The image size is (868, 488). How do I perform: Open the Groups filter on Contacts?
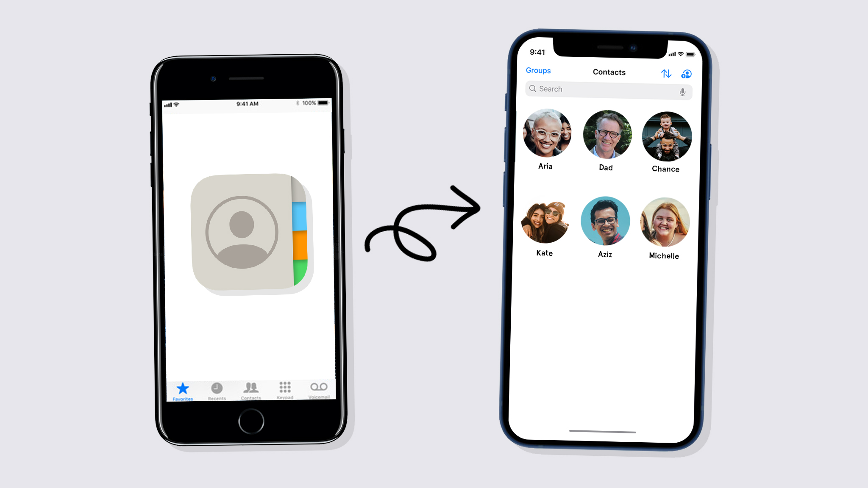(538, 70)
